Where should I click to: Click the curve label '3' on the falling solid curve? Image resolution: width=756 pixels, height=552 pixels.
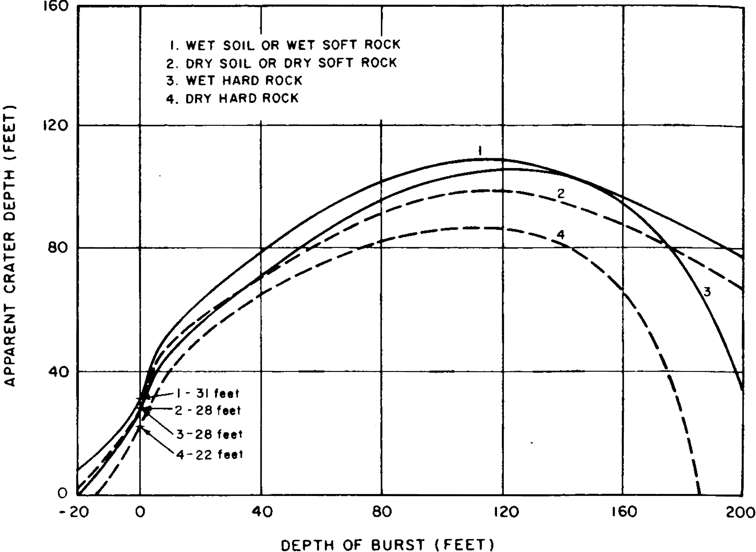tap(707, 292)
